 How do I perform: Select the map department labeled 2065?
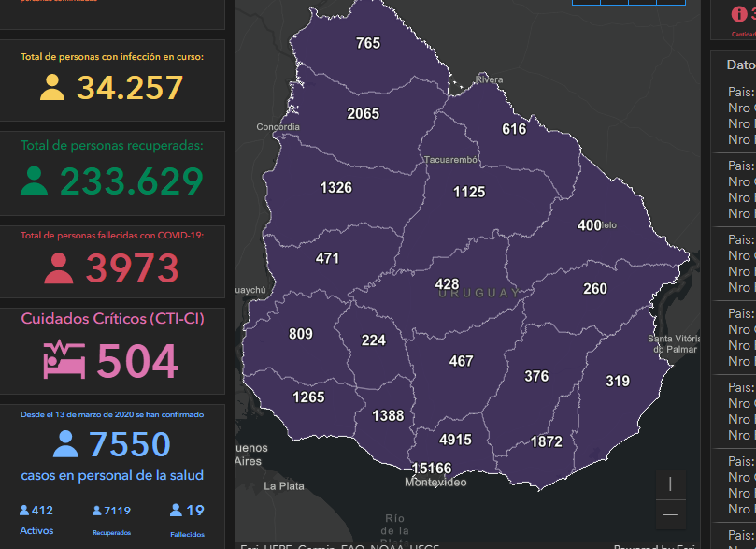[x=364, y=114]
